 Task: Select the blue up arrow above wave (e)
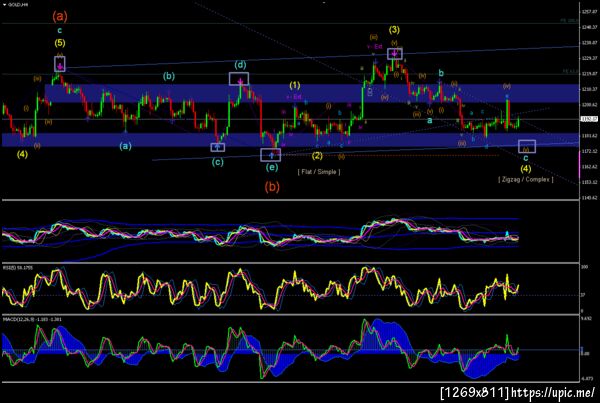pyautogui.click(x=271, y=155)
